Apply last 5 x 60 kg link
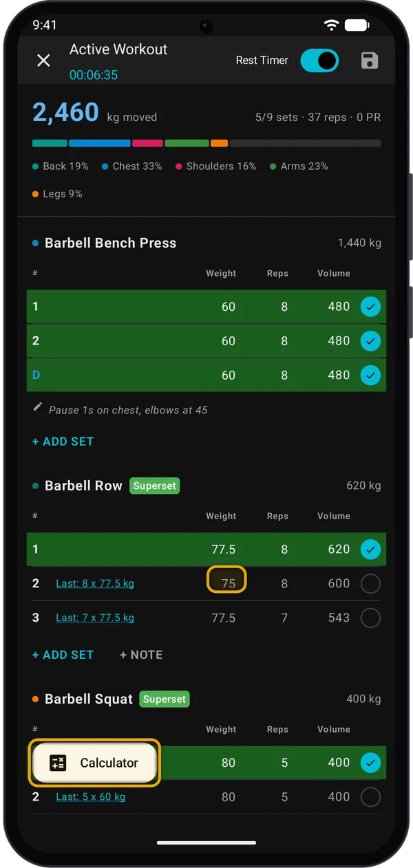The height and width of the screenshot is (868, 413). pos(91,797)
